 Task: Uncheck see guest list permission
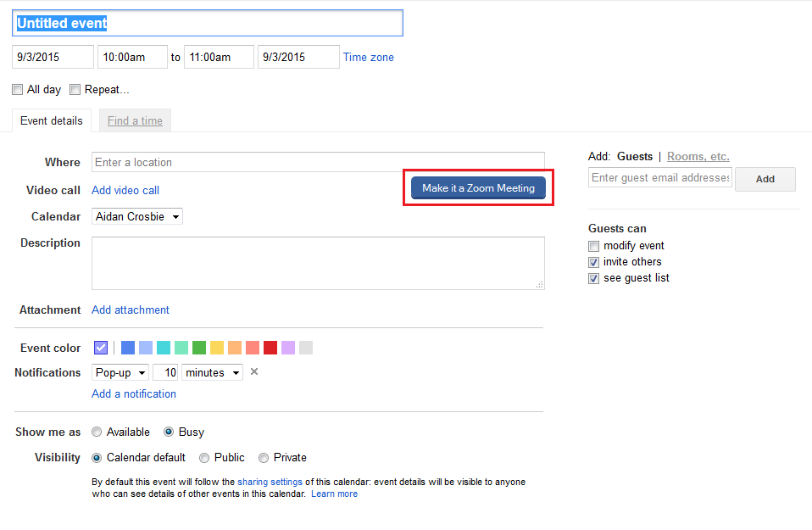[593, 277]
